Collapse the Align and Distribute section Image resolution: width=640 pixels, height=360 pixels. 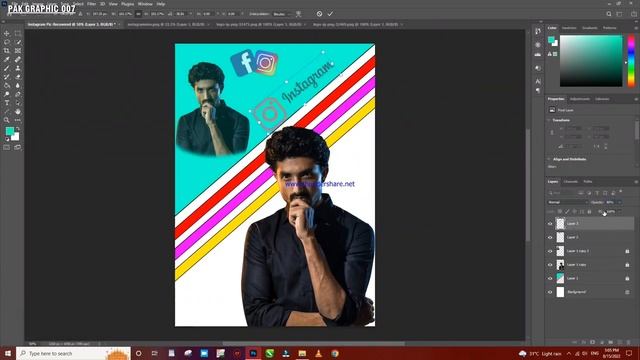[549, 159]
